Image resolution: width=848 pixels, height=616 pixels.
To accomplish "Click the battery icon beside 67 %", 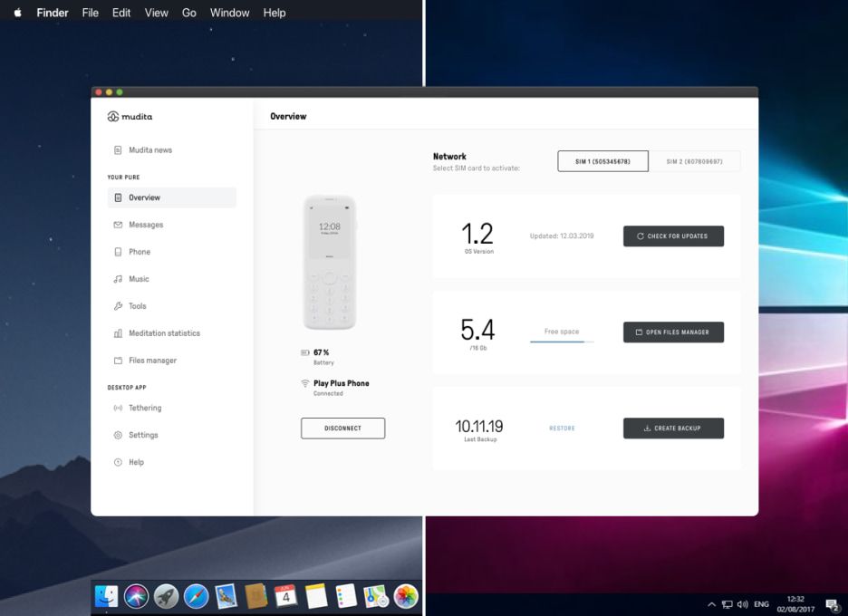I will (305, 352).
